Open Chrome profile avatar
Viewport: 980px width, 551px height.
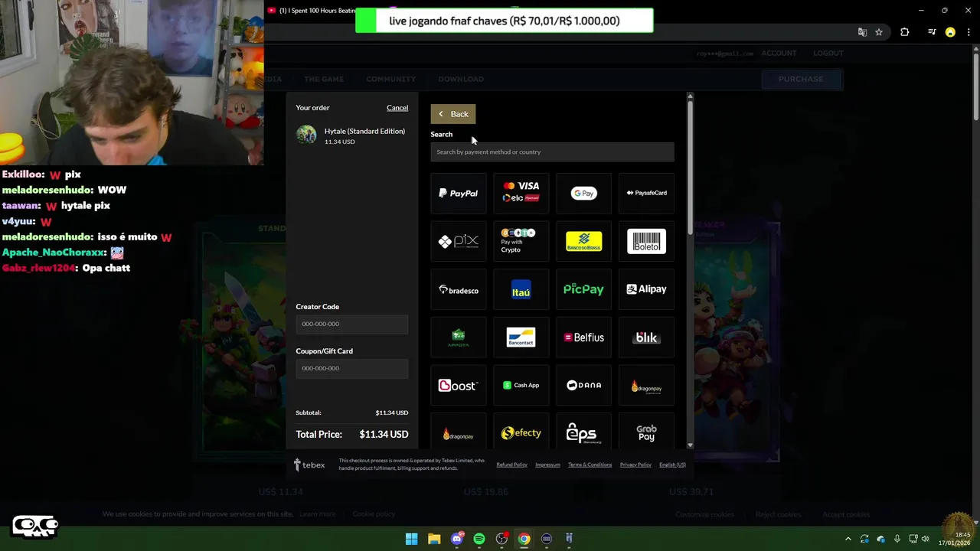tap(950, 32)
